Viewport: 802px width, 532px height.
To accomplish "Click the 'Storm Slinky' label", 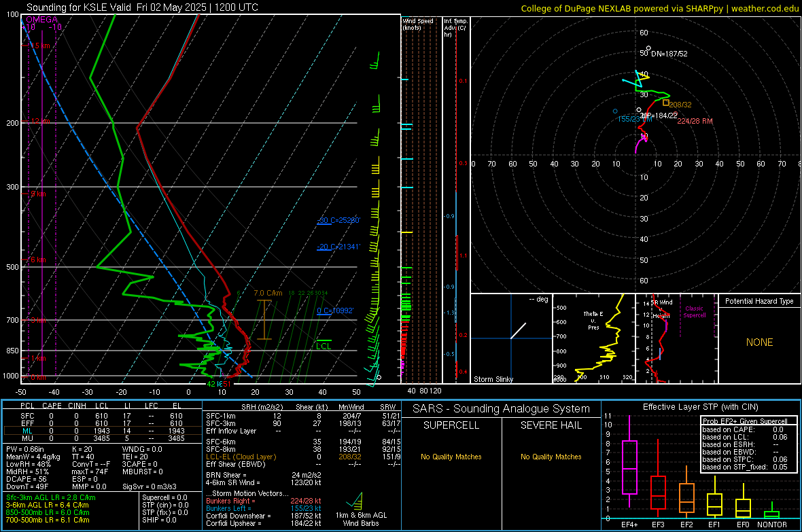I will [x=493, y=379].
